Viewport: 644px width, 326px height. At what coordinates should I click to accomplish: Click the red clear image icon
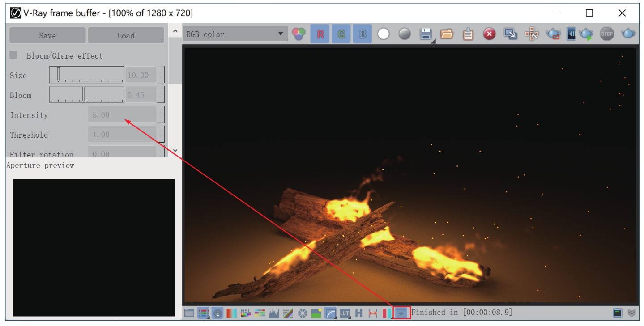[x=489, y=34]
